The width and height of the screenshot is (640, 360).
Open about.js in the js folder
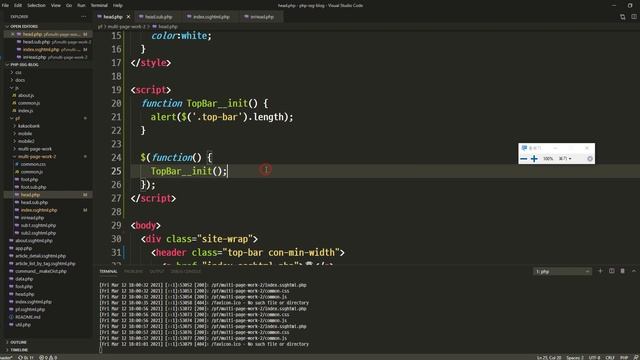coord(26,96)
